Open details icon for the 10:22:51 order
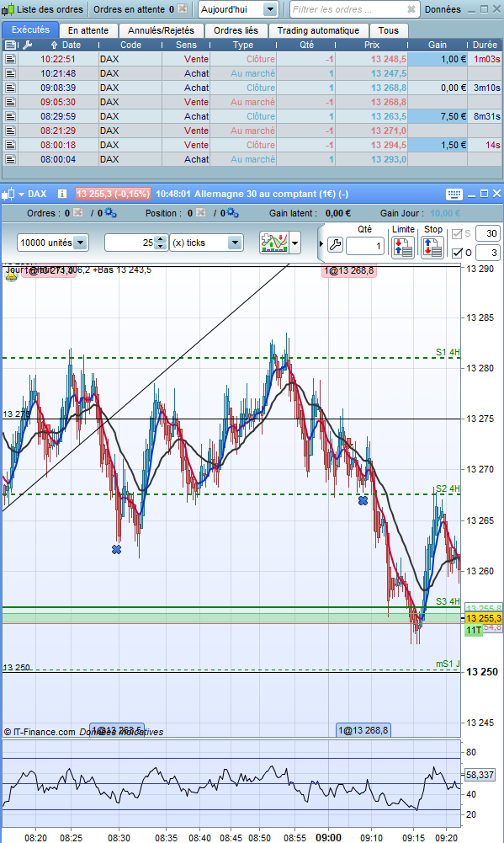 11,59
